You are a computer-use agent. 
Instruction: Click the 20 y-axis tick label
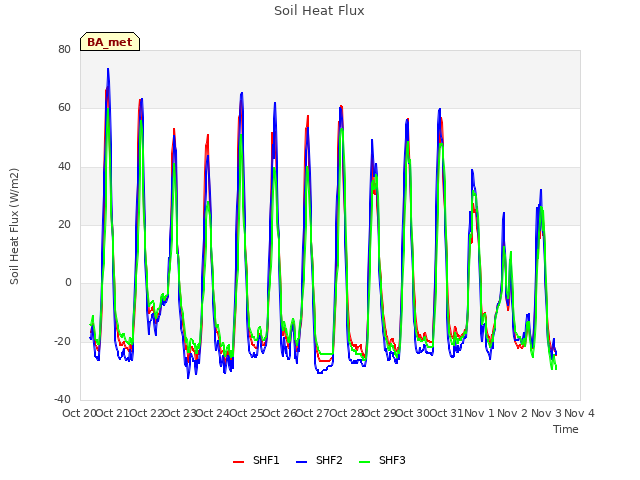point(64,224)
